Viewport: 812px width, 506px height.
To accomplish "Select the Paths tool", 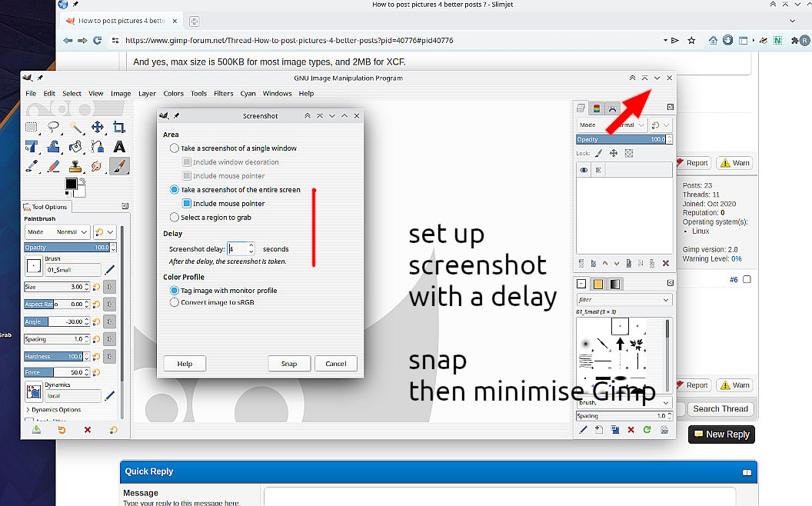I will point(98,147).
